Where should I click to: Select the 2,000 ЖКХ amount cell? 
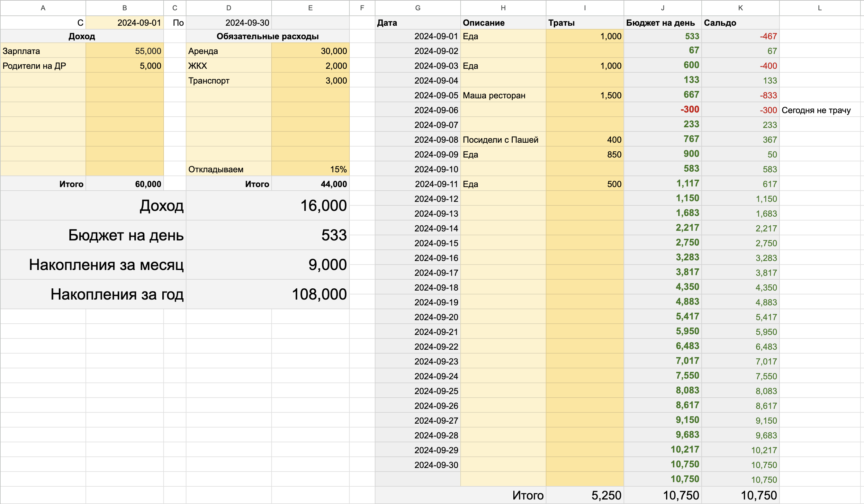pos(310,66)
